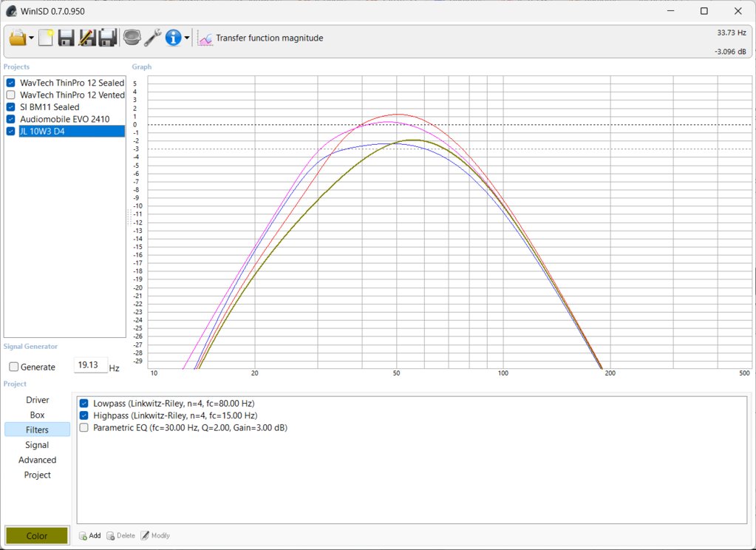The image size is (756, 550).
Task: Check the WavTech ThinPro 12 Vented project
Action: 11,95
